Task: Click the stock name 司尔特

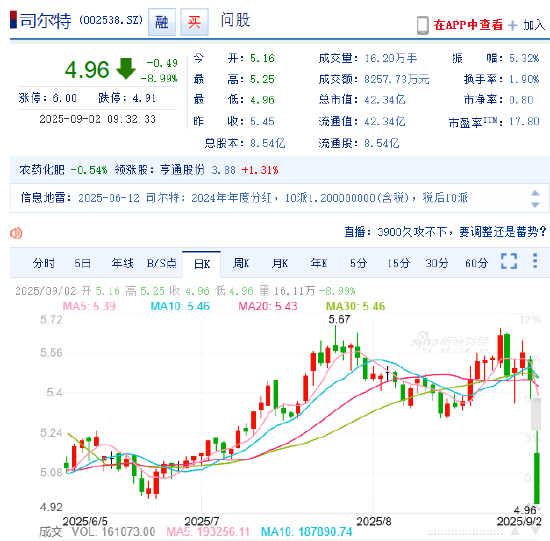Action: [45, 20]
